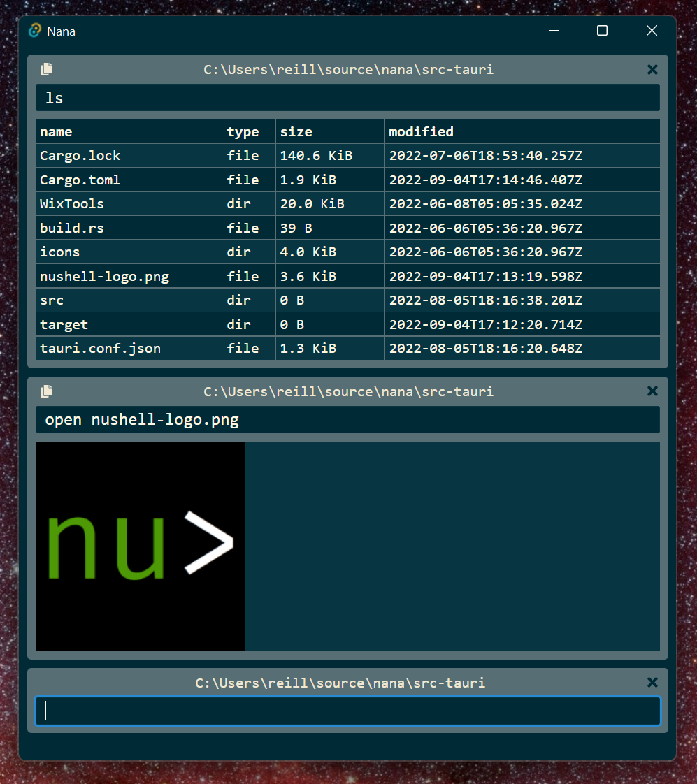Click the 'file' type cell for tauri.conf.json
The height and width of the screenshot is (784, 697).
pos(249,349)
